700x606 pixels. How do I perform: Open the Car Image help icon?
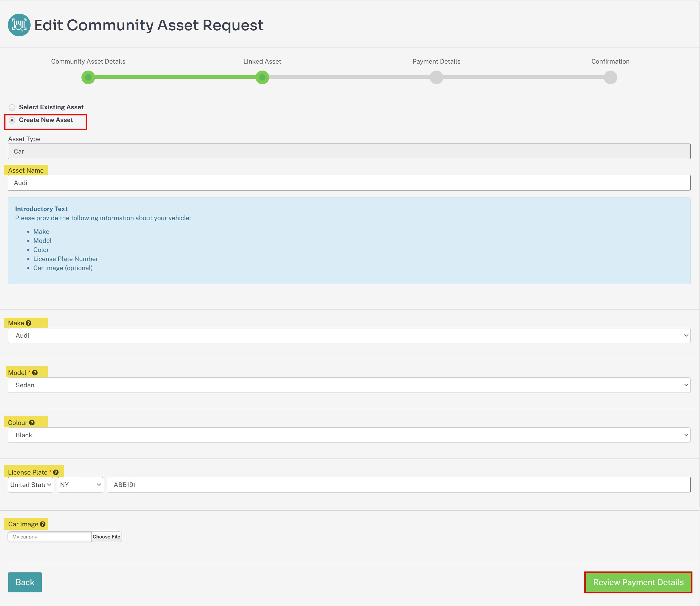point(43,524)
